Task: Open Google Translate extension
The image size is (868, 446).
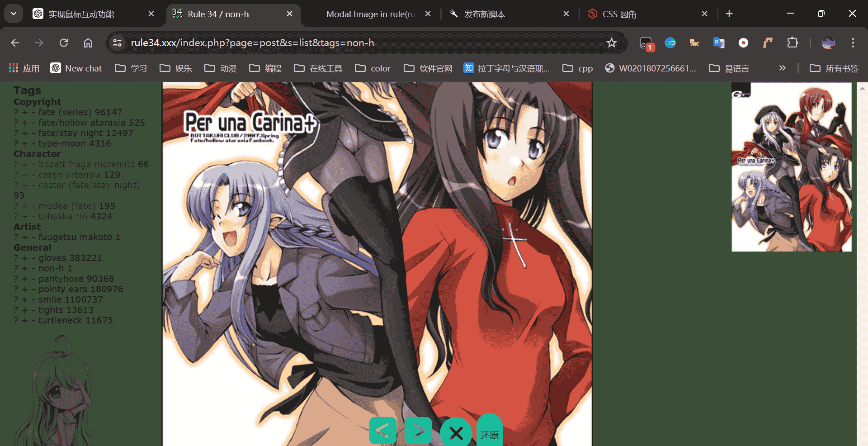Action: point(719,43)
